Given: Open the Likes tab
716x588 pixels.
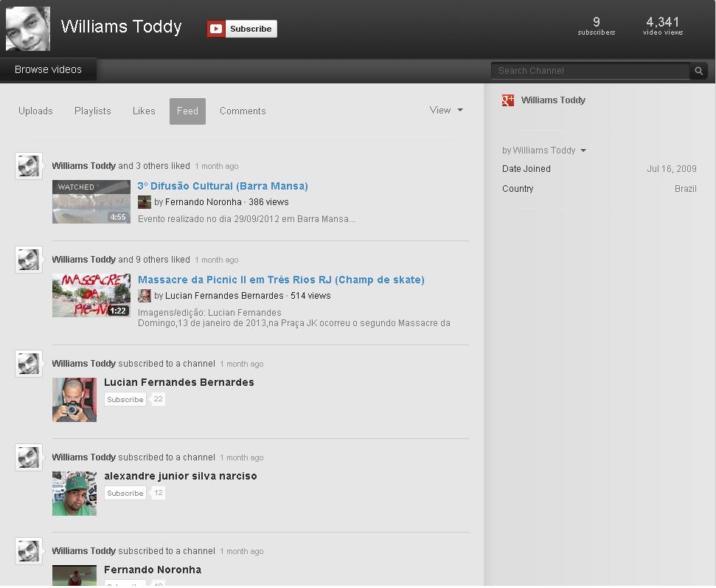Looking at the screenshot, I should [x=144, y=111].
